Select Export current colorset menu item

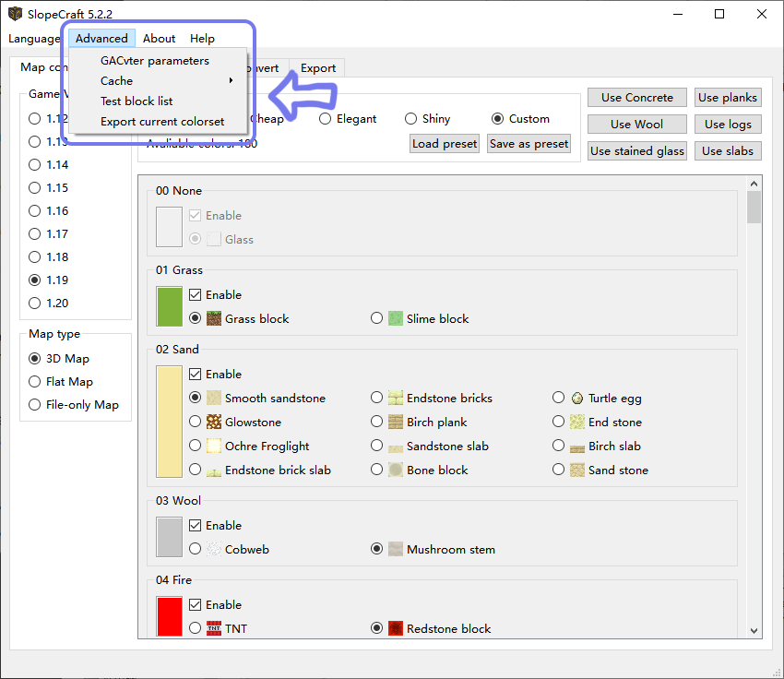point(162,122)
